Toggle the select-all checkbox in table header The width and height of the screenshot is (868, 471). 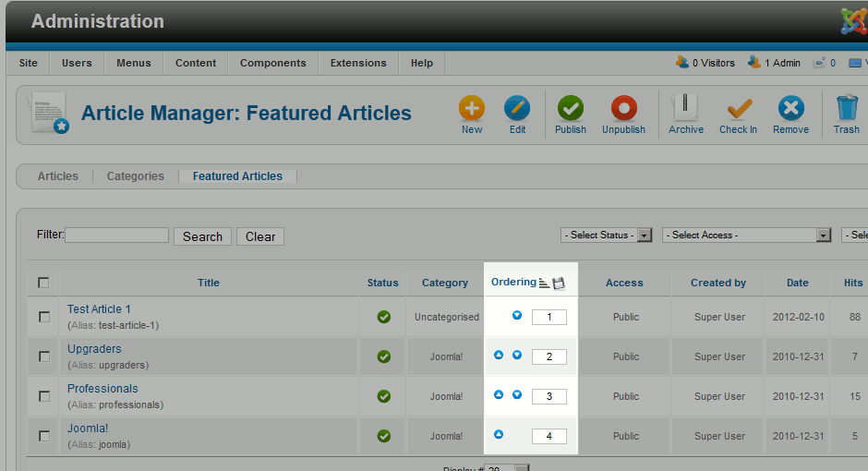coord(43,283)
